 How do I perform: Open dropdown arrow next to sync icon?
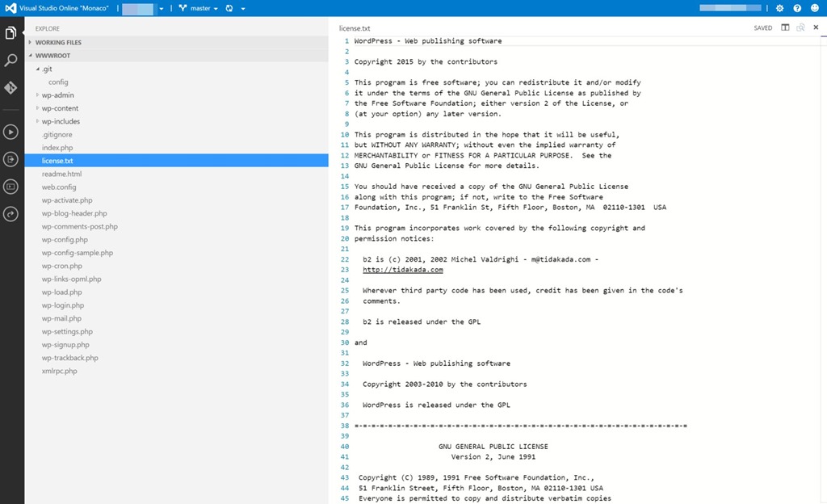(243, 8)
